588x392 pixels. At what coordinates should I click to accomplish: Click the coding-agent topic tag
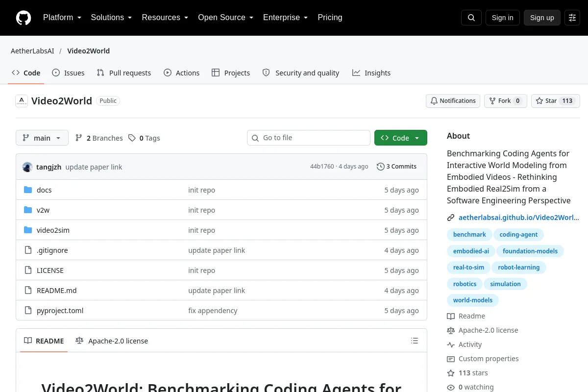click(x=518, y=235)
